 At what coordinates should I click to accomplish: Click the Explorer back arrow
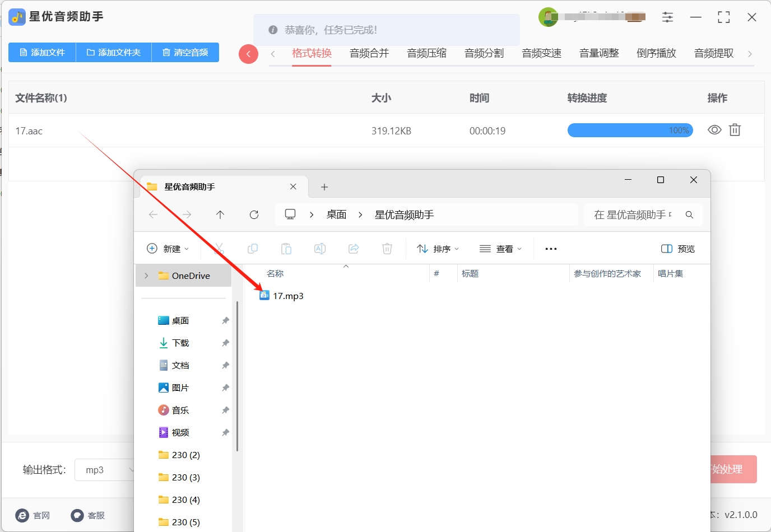tap(153, 214)
